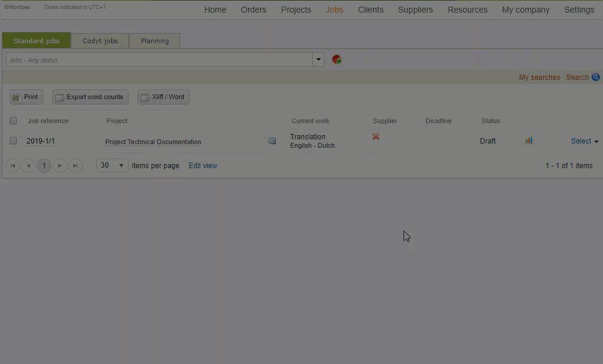The image size is (603, 364).
Task: Switch to the Codyt jobs tab
Action: pos(100,41)
